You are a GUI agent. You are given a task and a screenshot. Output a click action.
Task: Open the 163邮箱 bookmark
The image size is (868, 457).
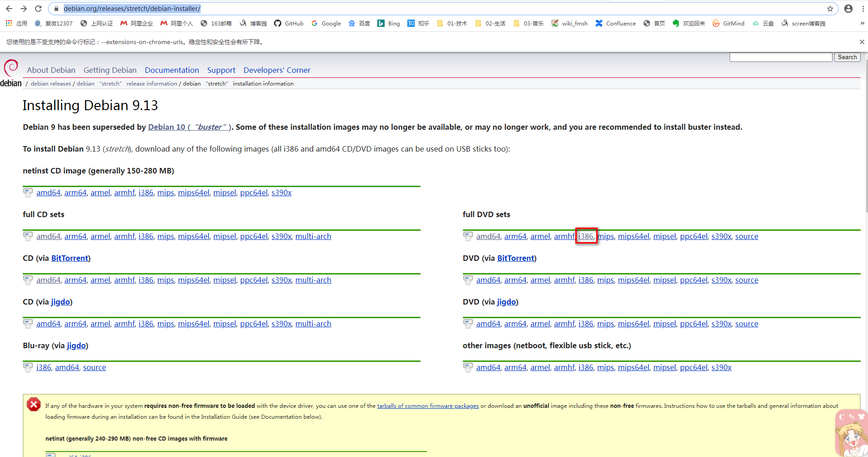(216, 23)
